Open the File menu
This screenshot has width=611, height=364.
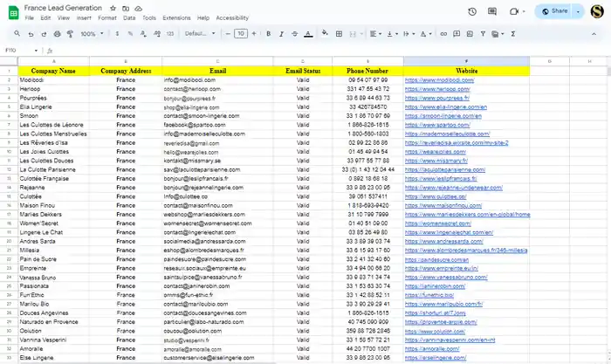click(29, 18)
